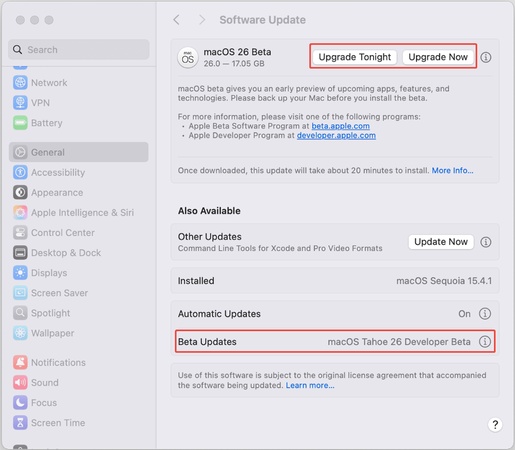This screenshot has width=515, height=450.
Task: Click the Focus moon icon
Action: [20, 403]
